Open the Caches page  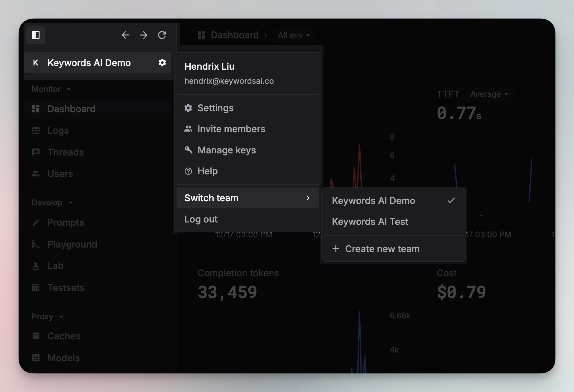pyautogui.click(x=98, y=336)
